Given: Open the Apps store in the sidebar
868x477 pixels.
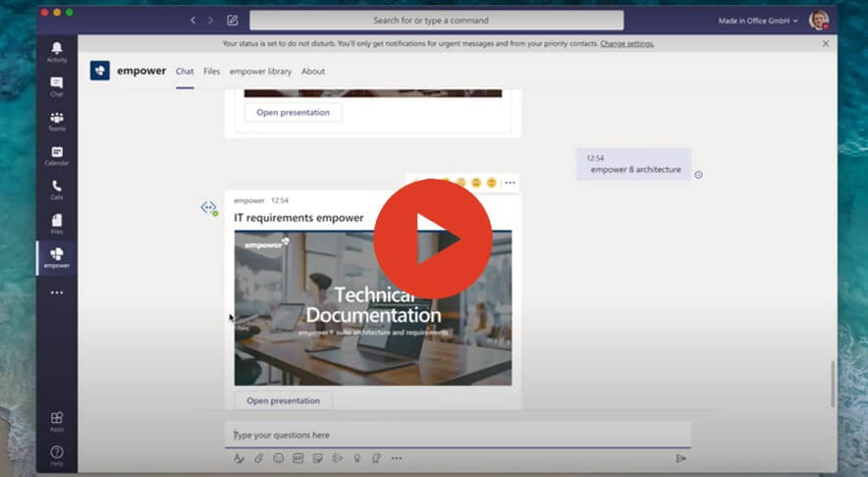Looking at the screenshot, I should (57, 422).
